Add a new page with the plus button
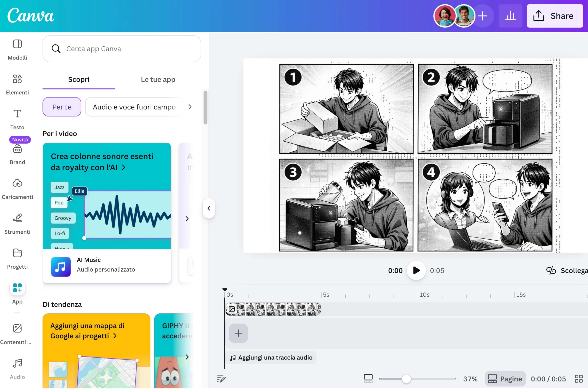 pos(238,333)
